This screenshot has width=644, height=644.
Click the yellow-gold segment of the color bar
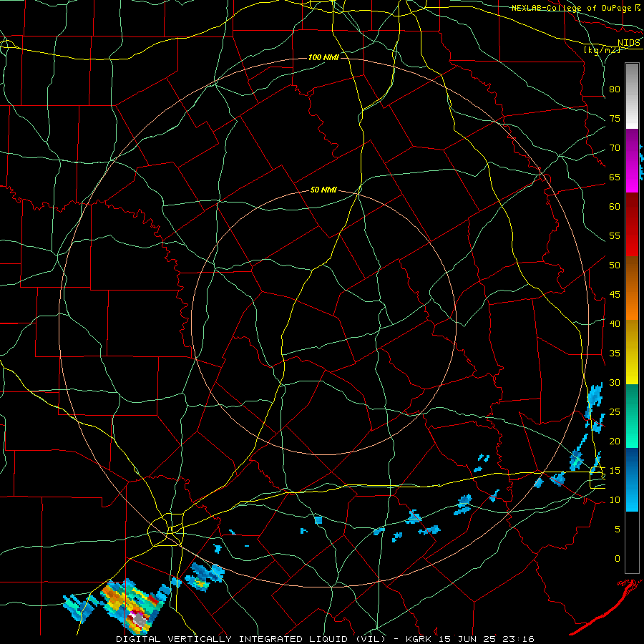click(632, 352)
